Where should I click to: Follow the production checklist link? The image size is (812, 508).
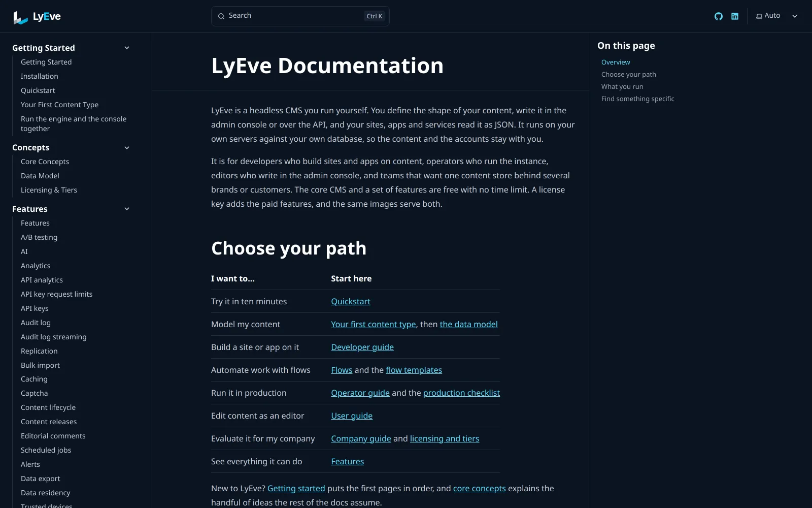[x=461, y=393]
